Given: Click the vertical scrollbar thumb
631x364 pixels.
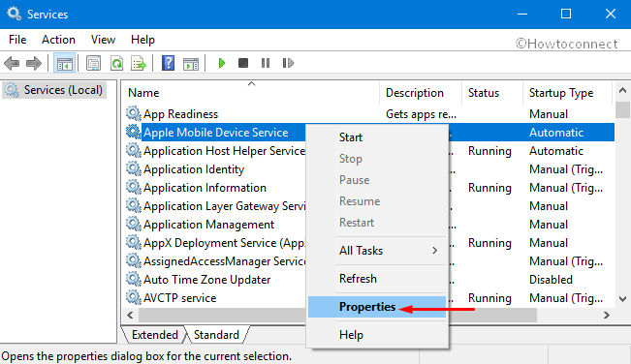Looking at the screenshot, I should click(622, 110).
